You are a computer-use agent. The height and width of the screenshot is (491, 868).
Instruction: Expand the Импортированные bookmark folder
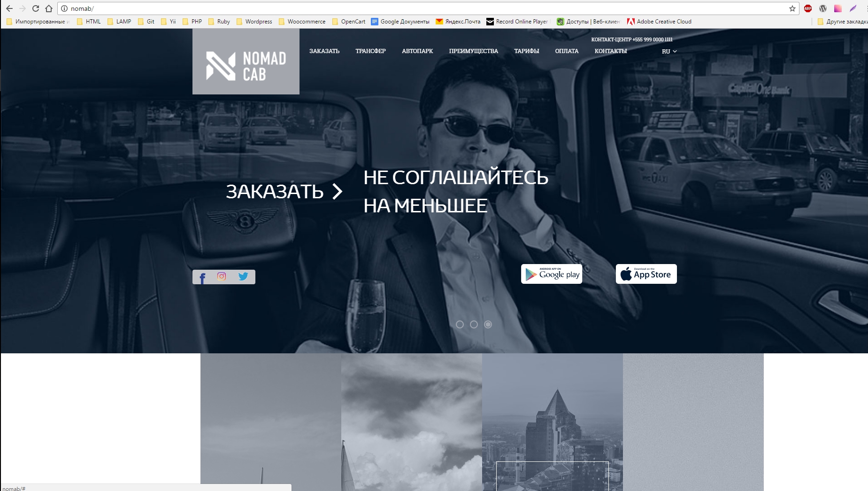click(x=38, y=22)
